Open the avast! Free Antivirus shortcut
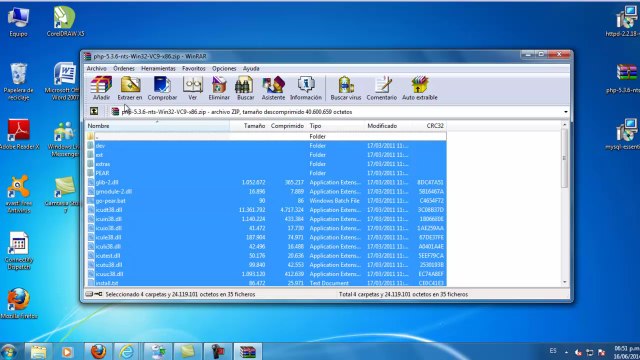The width and height of the screenshot is (640, 360). click(18, 194)
